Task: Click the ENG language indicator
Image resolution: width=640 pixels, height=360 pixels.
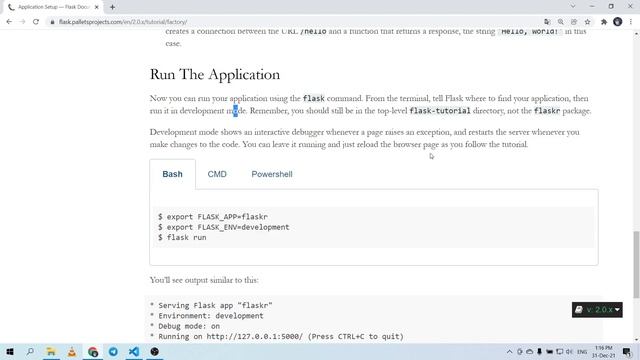Action: pyautogui.click(x=582, y=352)
